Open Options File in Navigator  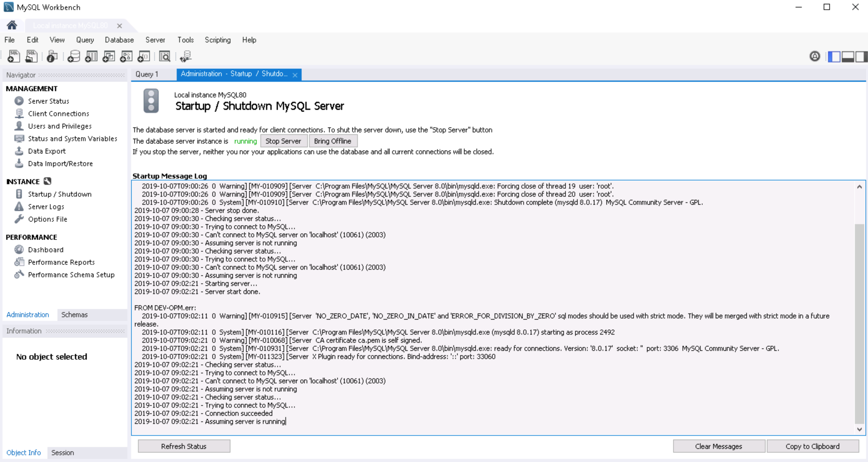point(47,219)
